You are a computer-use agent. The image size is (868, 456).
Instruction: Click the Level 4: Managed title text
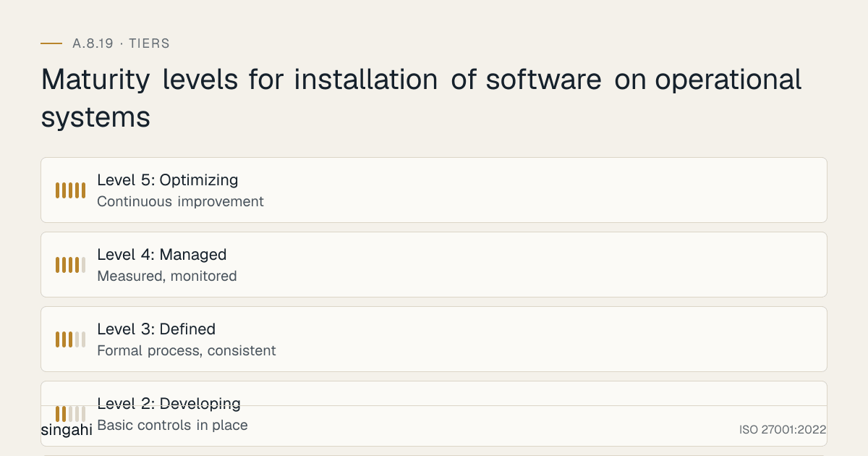tap(162, 254)
